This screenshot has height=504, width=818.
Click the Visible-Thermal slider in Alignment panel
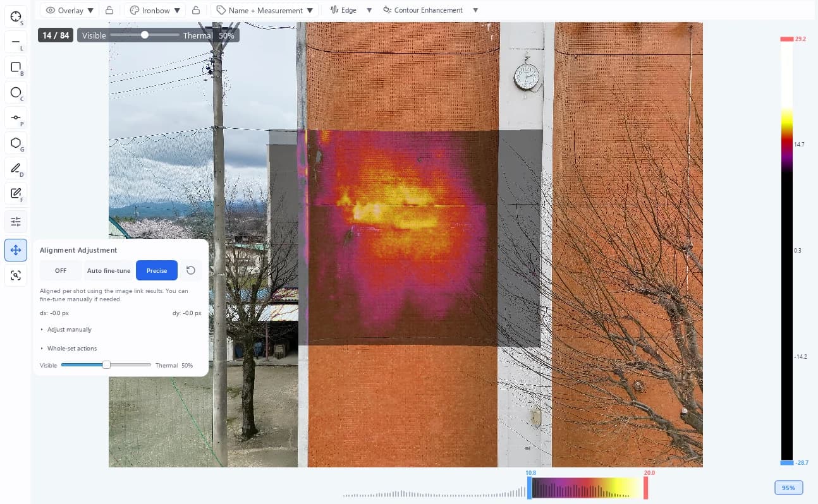click(106, 365)
